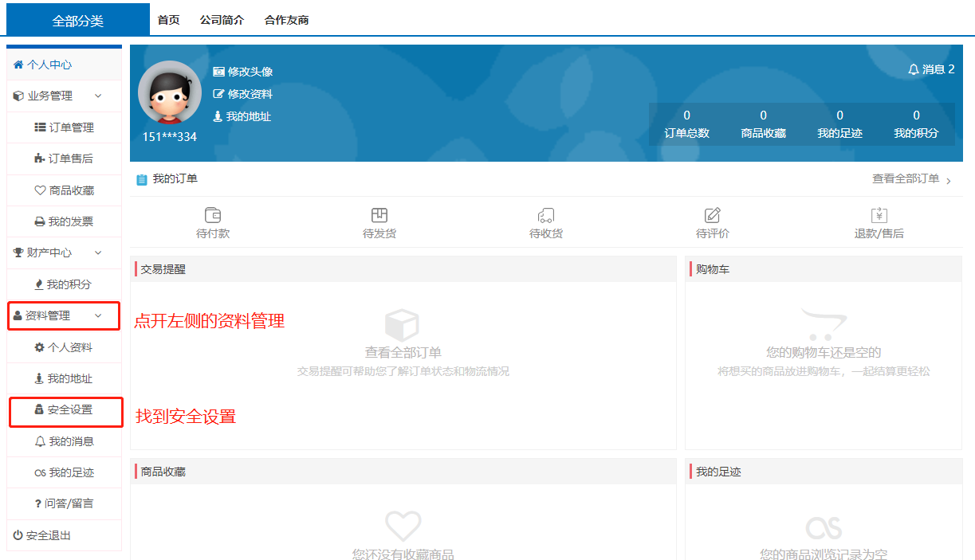Click the lock icon beside 安全设置
The image size is (975, 560).
(39, 409)
